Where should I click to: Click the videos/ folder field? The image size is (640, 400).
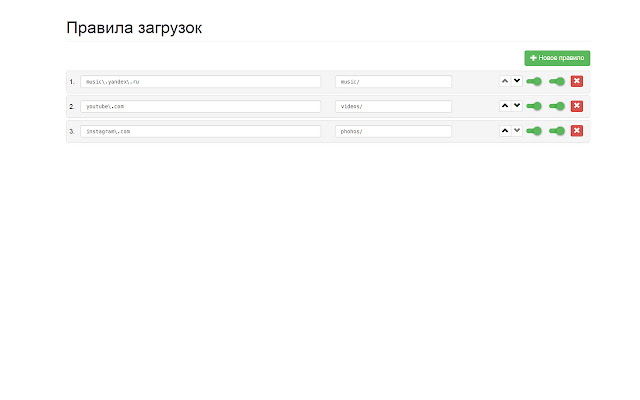click(x=393, y=106)
